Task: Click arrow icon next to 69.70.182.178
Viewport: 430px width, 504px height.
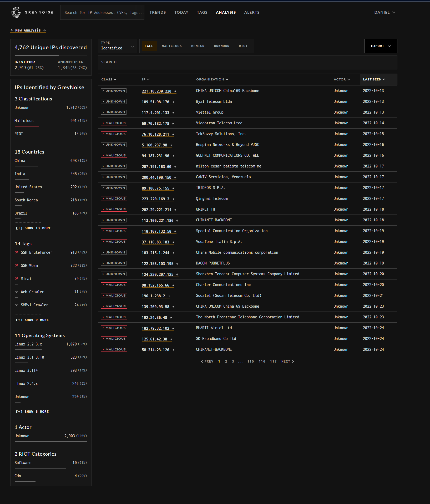Action: (173, 124)
